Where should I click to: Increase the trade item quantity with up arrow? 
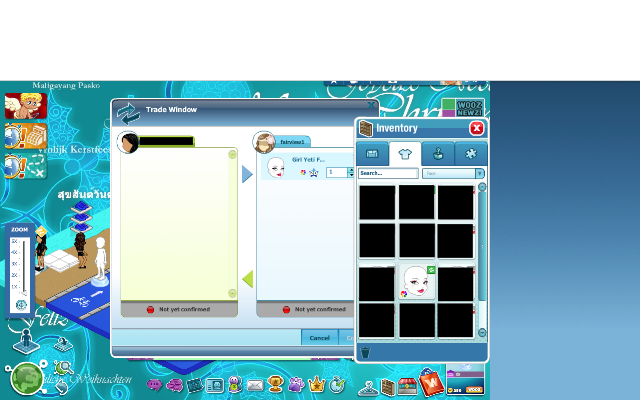click(351, 170)
